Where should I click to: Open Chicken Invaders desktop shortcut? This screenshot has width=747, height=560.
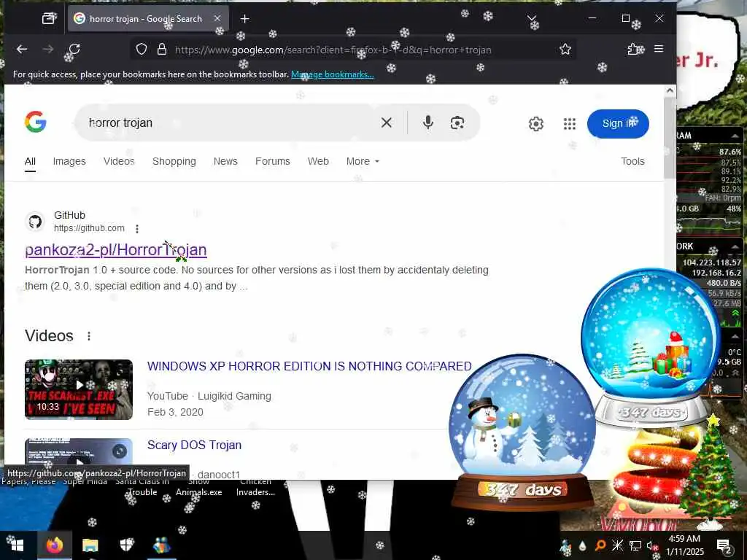click(x=255, y=488)
